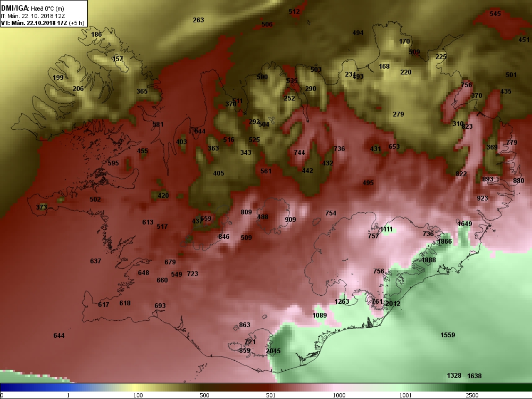Click the map value 157
This screenshot has height=399, width=532.
click(x=118, y=59)
